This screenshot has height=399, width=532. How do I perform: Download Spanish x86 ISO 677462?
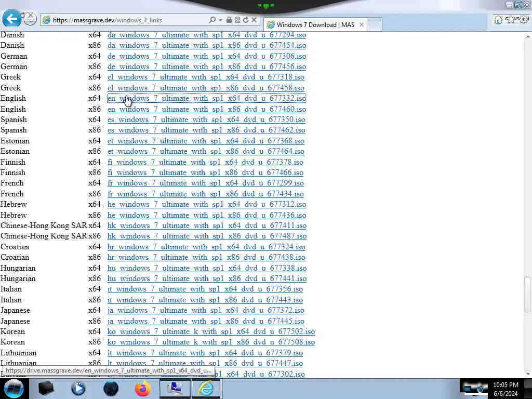pos(206,130)
